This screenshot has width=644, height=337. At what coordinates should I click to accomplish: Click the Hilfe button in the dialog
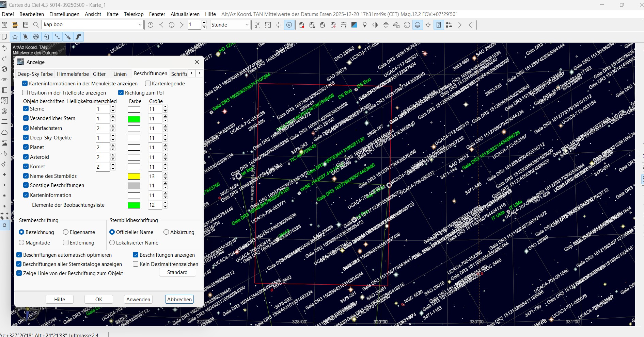(x=60, y=300)
